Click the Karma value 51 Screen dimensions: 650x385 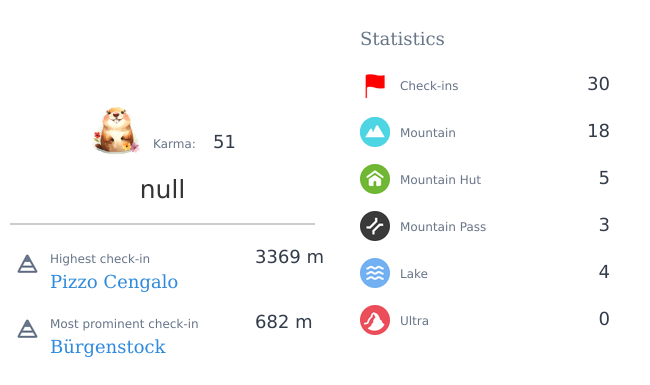[224, 142]
